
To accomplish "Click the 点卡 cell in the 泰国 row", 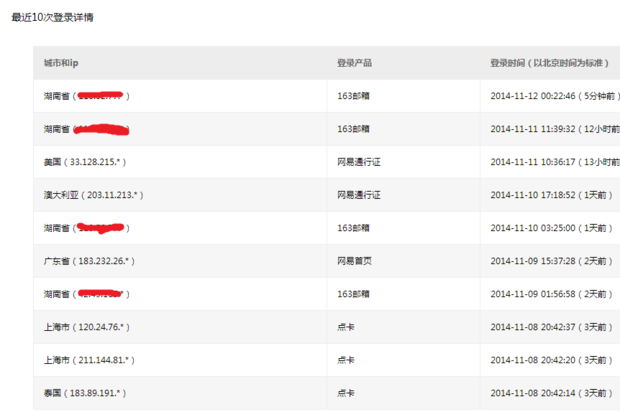I will pyautogui.click(x=345, y=393).
